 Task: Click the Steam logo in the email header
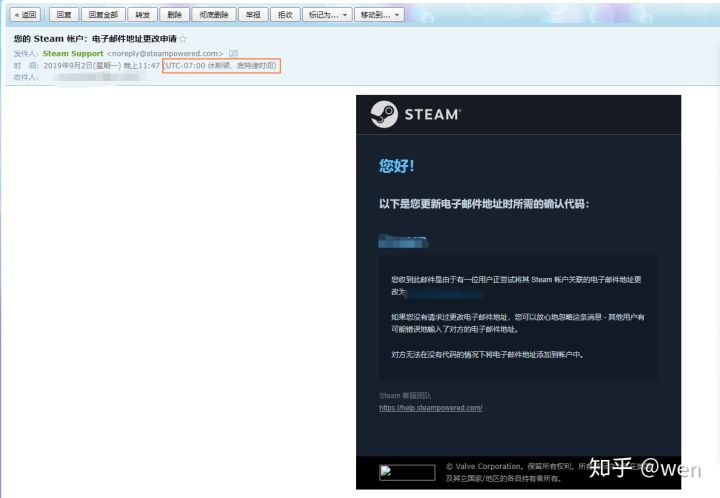point(416,114)
